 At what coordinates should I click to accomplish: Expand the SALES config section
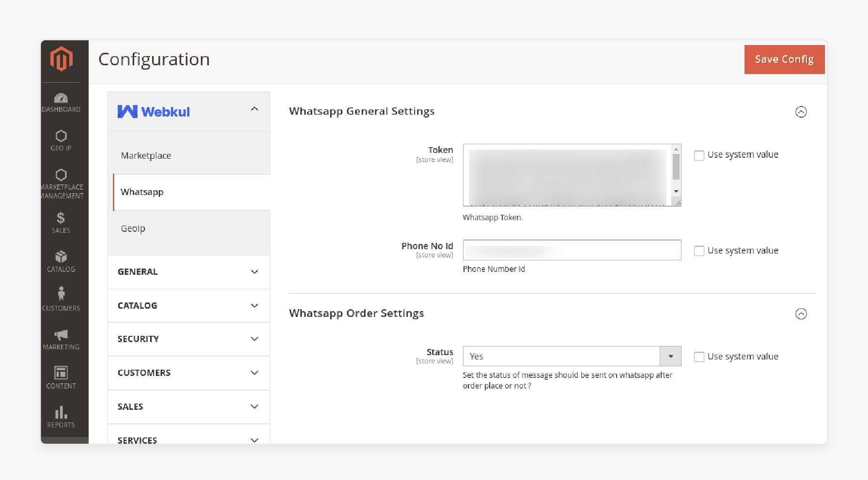click(x=189, y=407)
